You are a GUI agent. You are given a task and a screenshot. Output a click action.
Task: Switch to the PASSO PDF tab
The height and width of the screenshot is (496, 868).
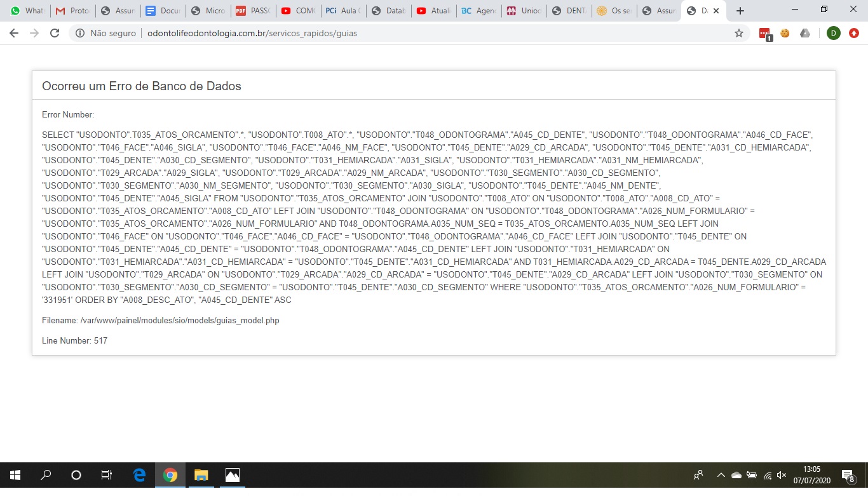click(x=252, y=11)
